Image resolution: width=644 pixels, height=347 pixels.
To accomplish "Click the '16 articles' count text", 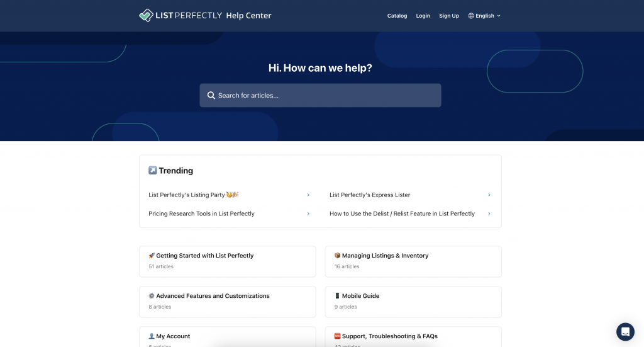I will click(347, 266).
